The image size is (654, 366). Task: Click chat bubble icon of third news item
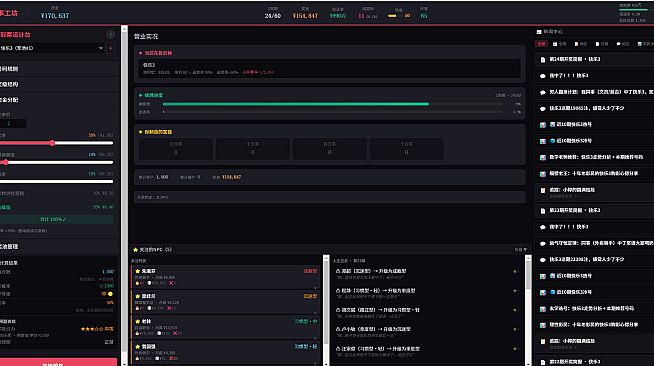point(543,92)
